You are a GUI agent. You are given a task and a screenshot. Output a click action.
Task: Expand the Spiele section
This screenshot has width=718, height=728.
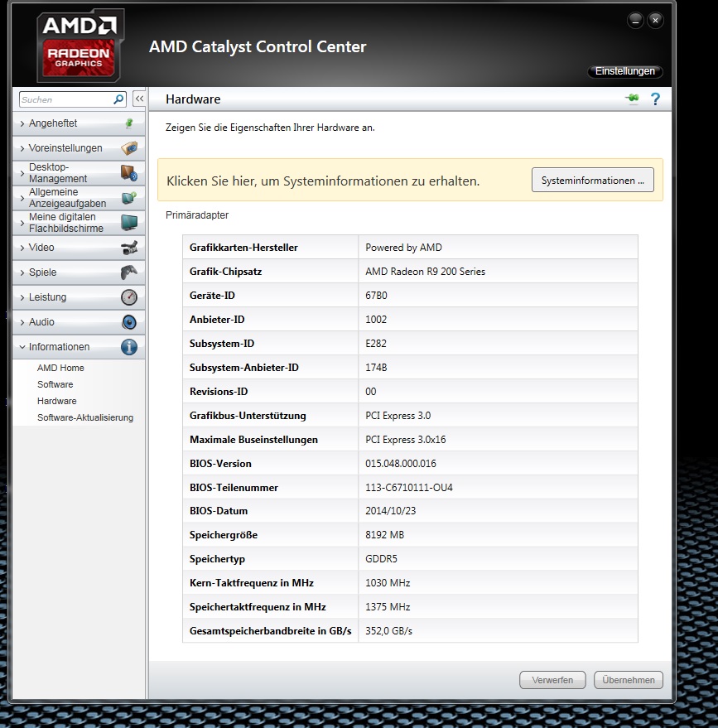click(x=79, y=272)
